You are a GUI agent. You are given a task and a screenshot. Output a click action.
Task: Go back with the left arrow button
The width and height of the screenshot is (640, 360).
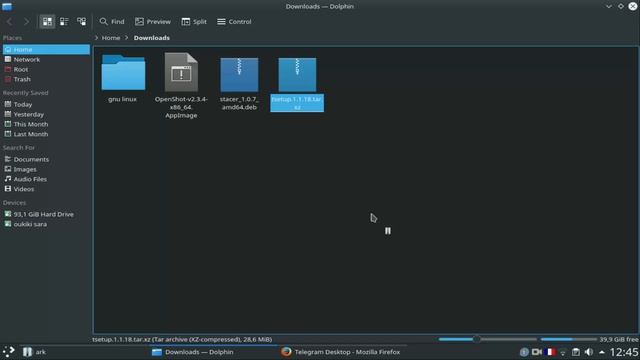10,22
